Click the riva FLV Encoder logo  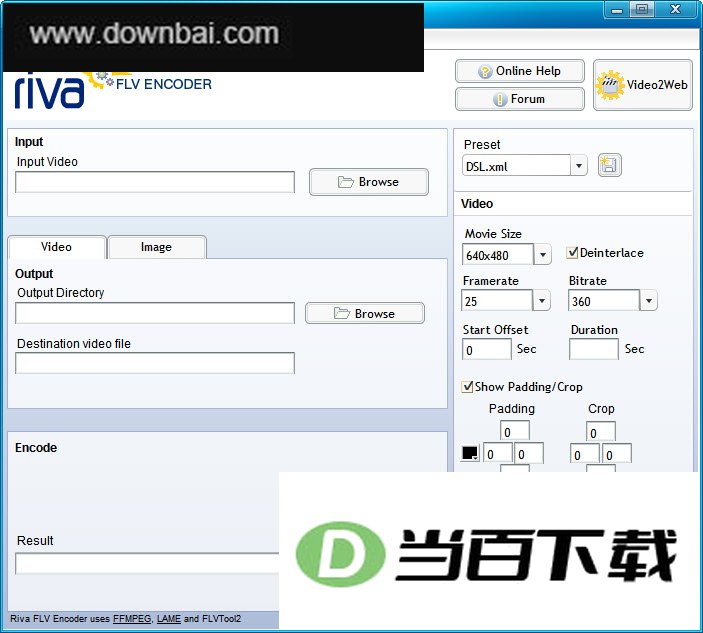[112, 90]
